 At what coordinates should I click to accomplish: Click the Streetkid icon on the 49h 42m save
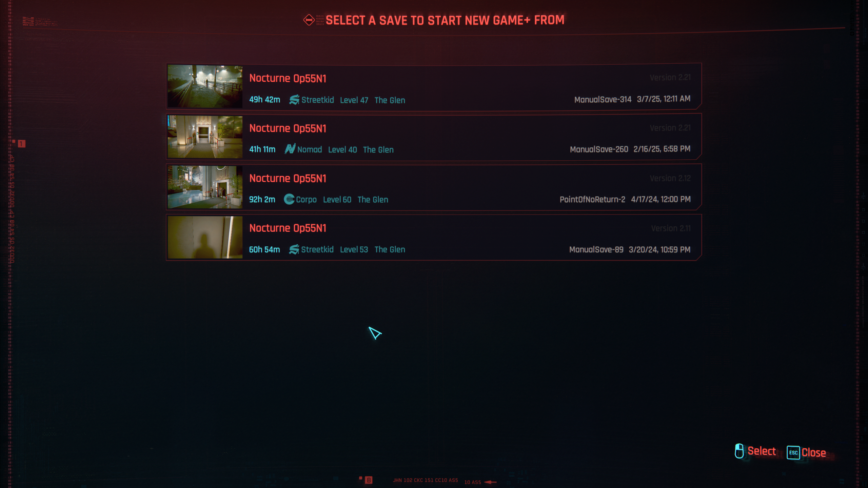294,100
